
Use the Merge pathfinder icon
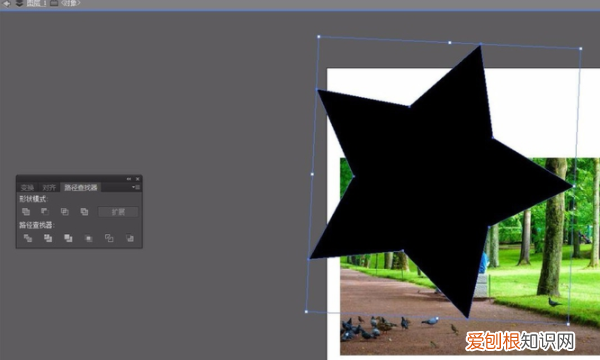pos(68,238)
